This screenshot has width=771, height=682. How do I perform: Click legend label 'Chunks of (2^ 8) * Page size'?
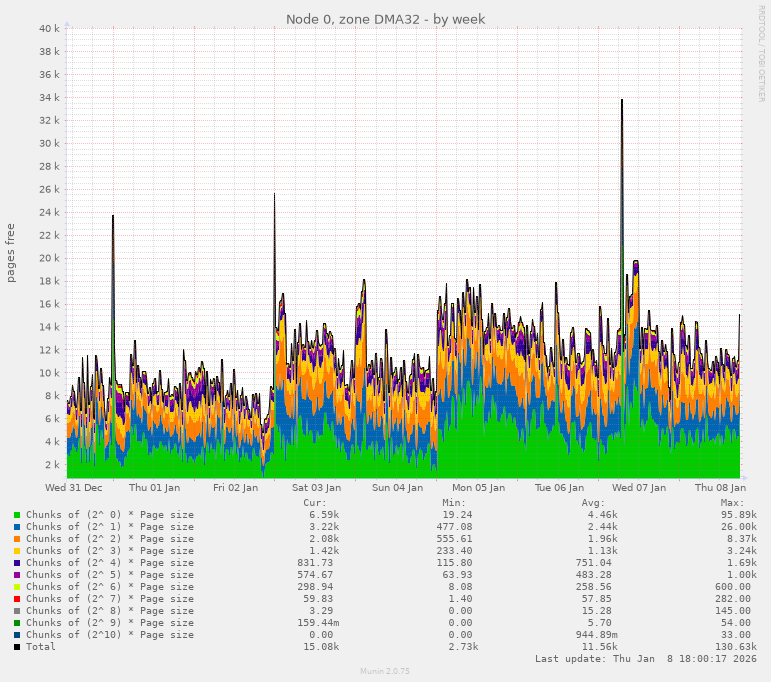(x=110, y=611)
